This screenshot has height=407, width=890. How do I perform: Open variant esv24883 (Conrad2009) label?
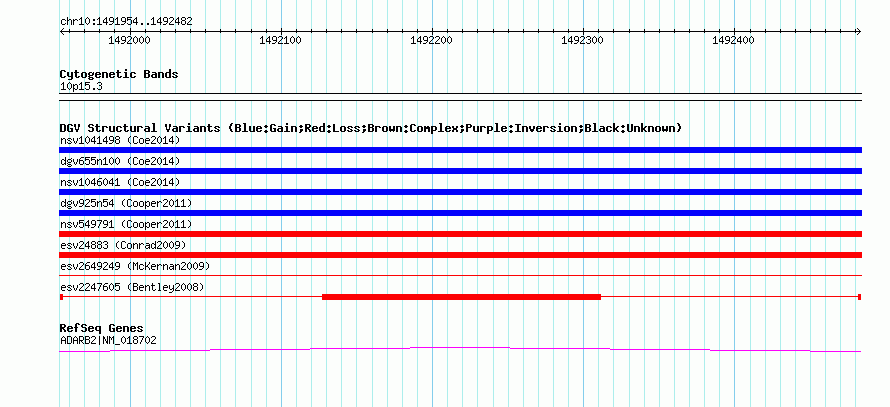coord(123,245)
